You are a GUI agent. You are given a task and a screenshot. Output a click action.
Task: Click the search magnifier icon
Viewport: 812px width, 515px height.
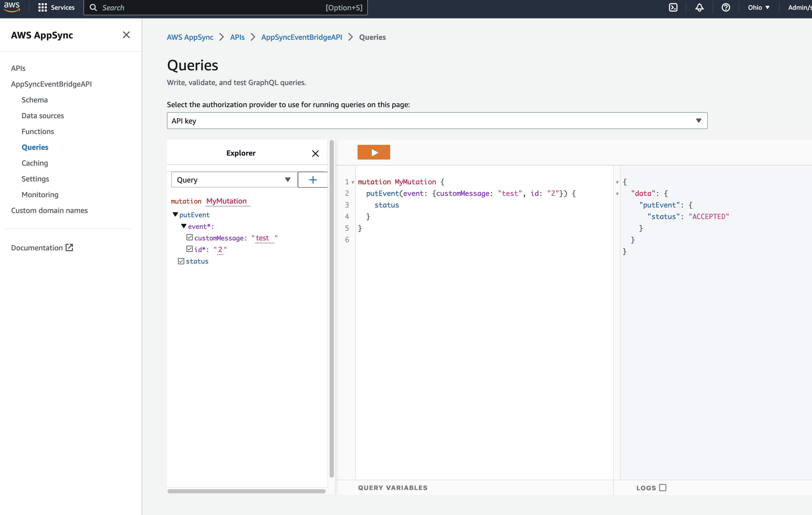[x=93, y=7]
